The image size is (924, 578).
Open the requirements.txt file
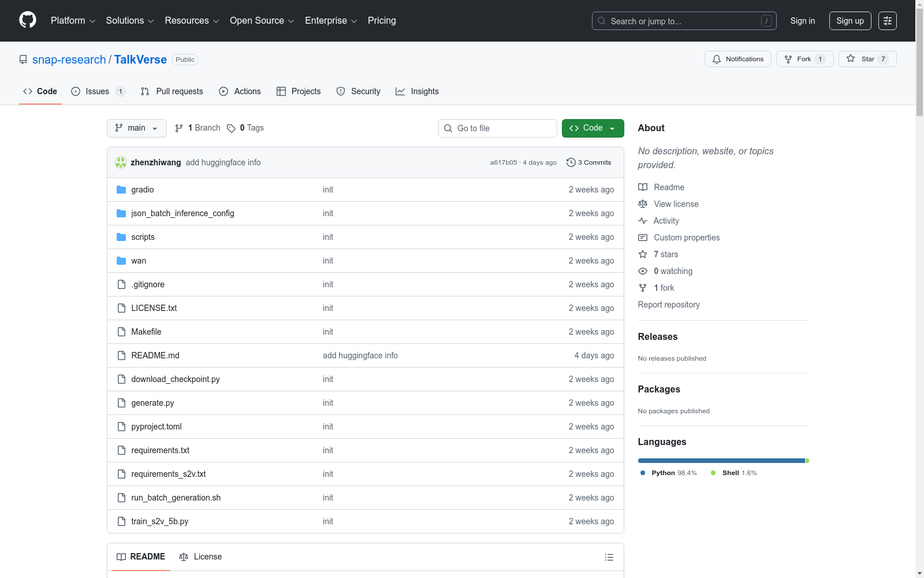(161, 450)
